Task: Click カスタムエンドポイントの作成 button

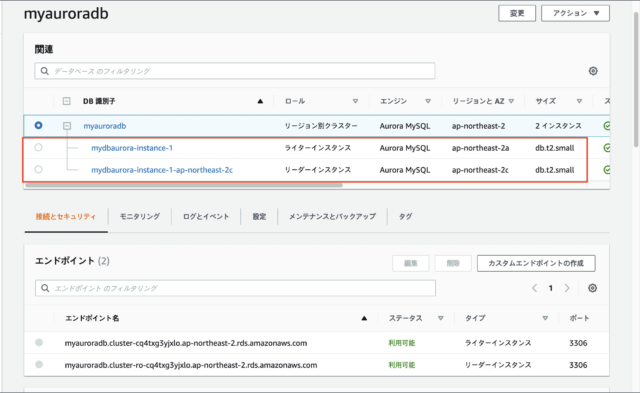Action: pos(536,263)
